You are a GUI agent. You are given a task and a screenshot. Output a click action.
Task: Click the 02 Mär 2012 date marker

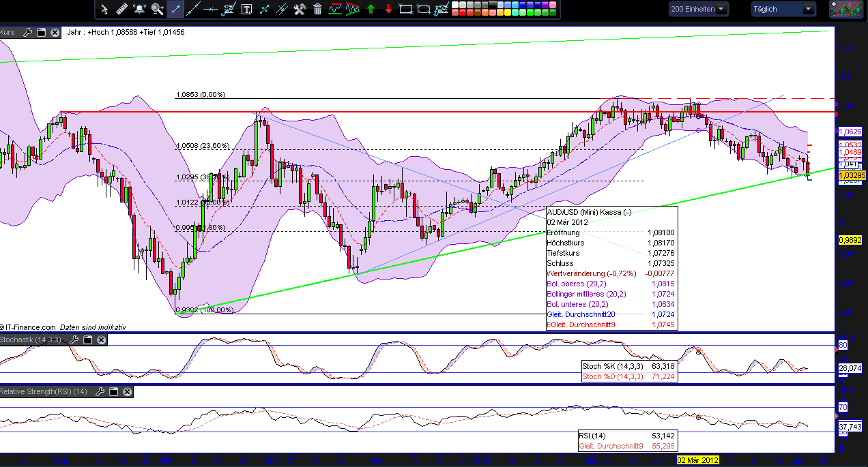coord(698,460)
